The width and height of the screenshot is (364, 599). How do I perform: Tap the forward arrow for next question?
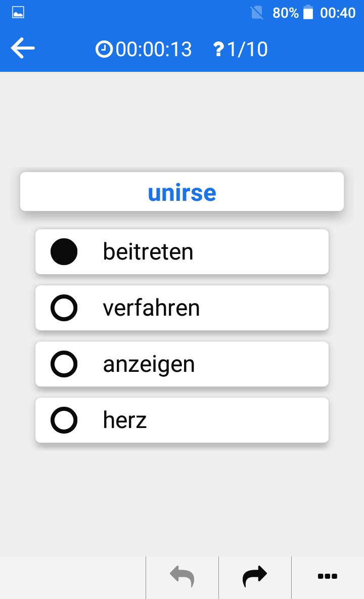[x=255, y=576]
